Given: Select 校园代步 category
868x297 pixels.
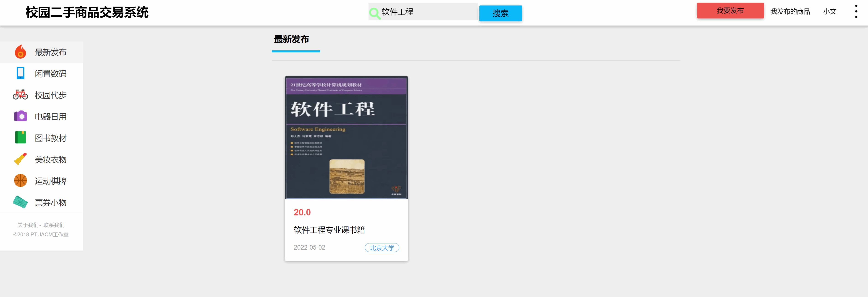Looking at the screenshot, I should pos(42,95).
